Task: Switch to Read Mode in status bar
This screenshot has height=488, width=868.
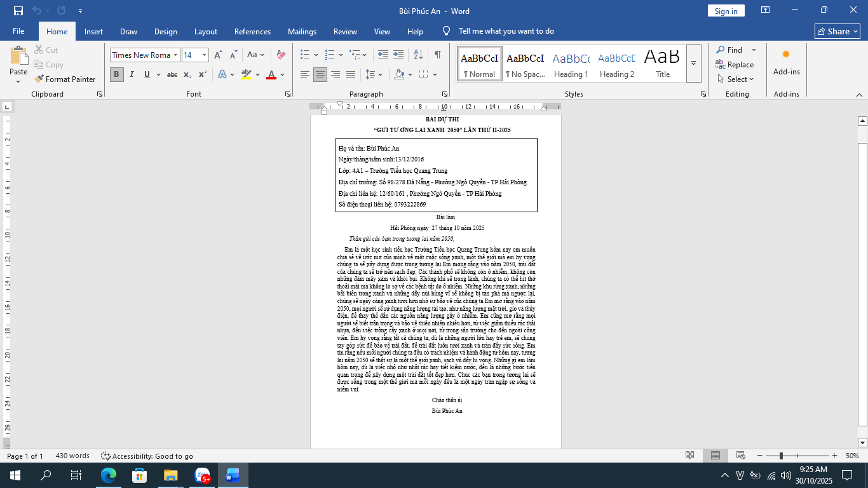Action: pos(690,456)
